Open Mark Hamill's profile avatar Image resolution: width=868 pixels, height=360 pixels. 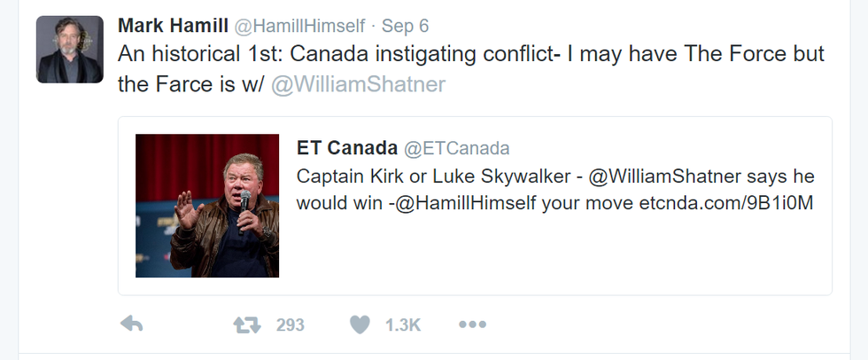point(70,50)
